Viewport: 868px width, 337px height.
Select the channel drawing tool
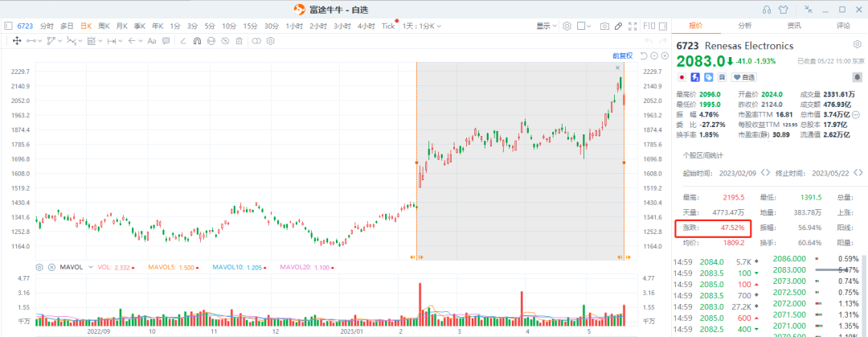coord(51,40)
